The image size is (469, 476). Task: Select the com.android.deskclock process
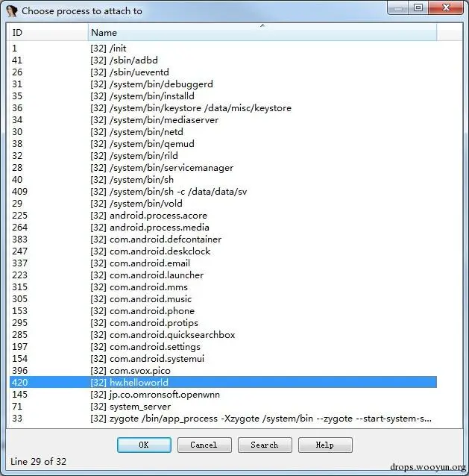[223, 251]
